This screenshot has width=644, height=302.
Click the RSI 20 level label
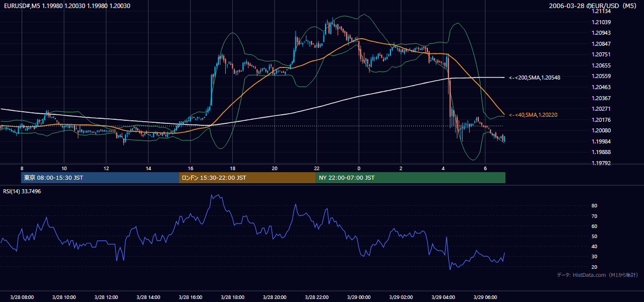click(x=595, y=267)
